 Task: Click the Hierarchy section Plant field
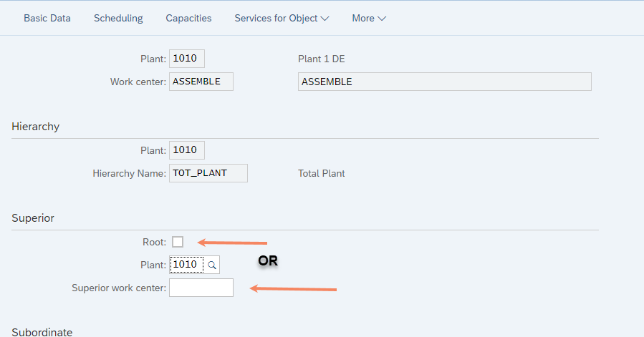[x=187, y=150]
